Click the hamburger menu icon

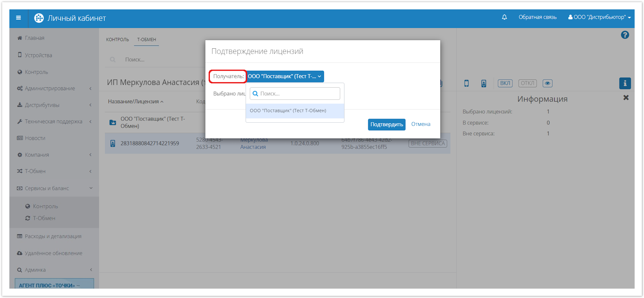point(18,18)
